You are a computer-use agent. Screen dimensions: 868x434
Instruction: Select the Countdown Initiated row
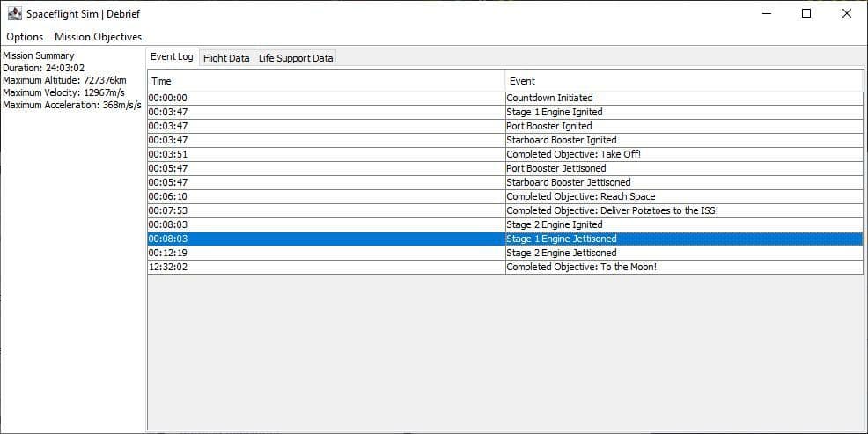(x=504, y=98)
